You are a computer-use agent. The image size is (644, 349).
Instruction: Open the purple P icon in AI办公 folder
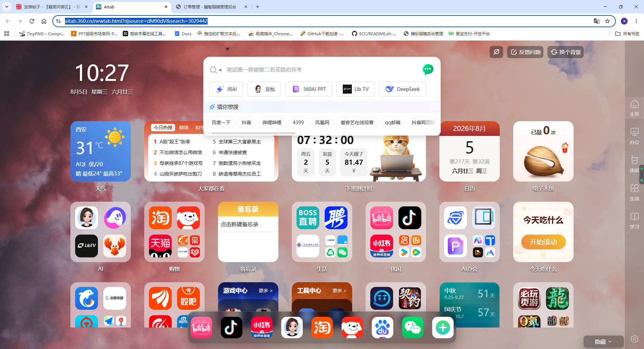coord(455,246)
